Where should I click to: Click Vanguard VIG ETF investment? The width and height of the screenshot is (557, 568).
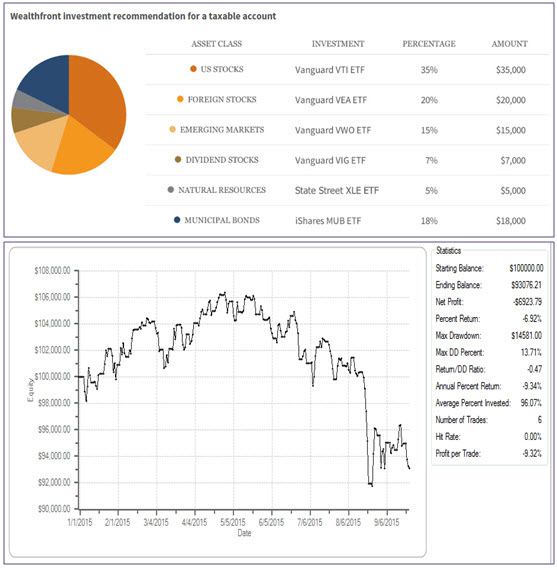tap(330, 160)
